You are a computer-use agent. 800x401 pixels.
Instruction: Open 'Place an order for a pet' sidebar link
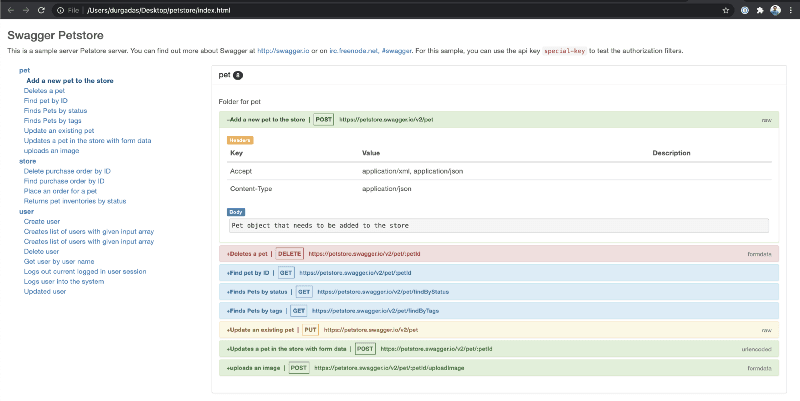tap(60, 191)
